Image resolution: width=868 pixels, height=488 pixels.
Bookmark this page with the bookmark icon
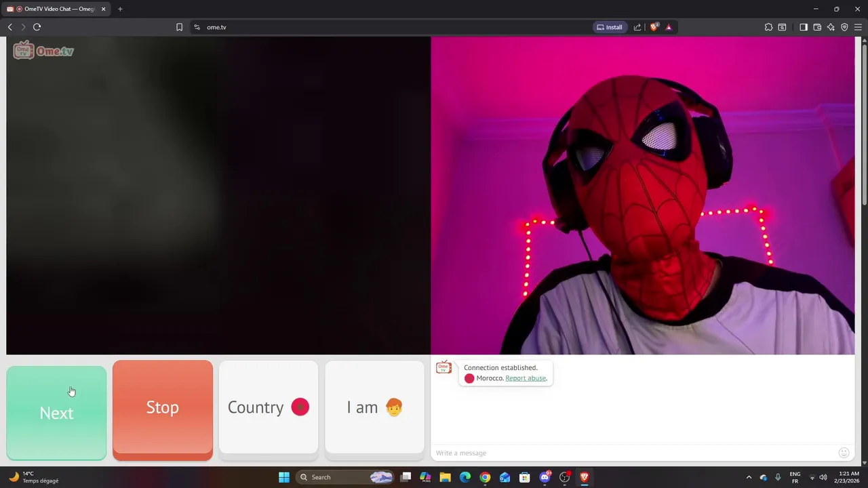pos(179,27)
